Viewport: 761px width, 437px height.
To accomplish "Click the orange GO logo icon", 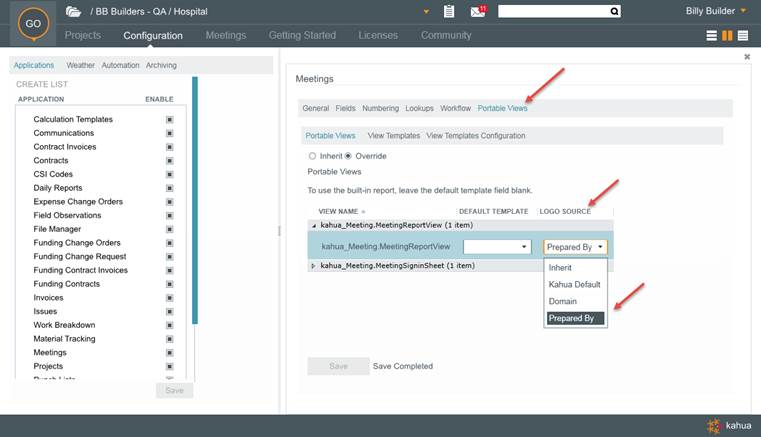I will point(31,25).
